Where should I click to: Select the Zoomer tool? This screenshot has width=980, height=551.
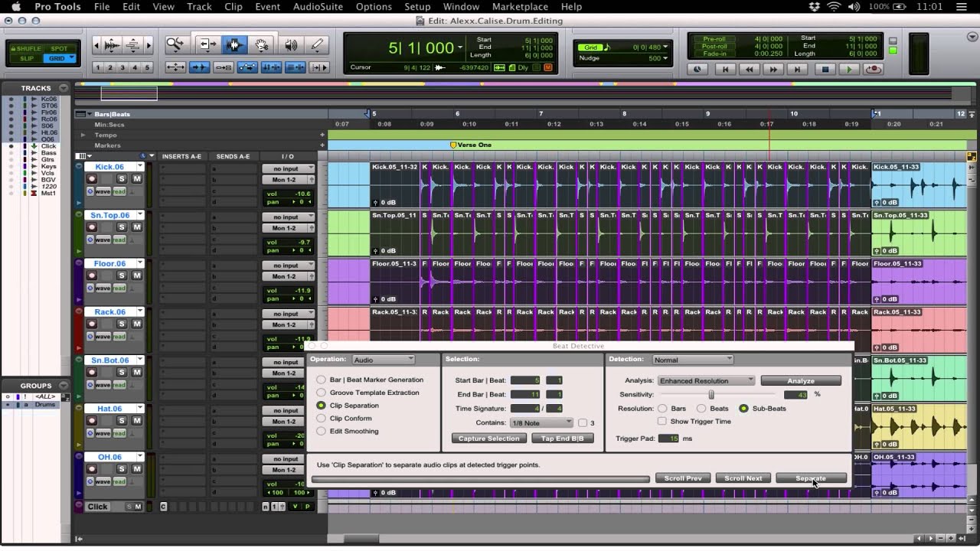pyautogui.click(x=175, y=45)
